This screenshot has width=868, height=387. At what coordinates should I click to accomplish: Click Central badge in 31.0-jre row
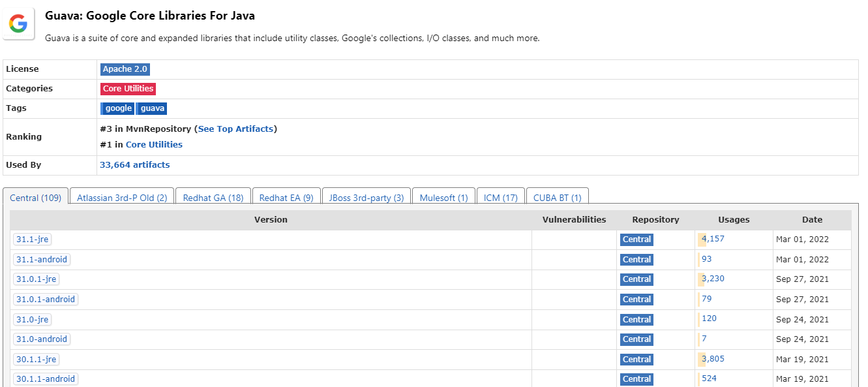636,320
